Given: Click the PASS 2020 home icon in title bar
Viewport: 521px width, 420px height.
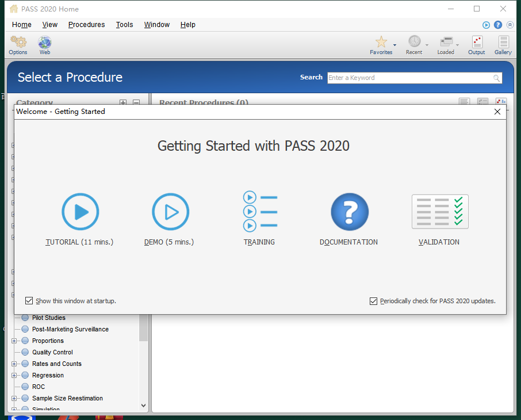Looking at the screenshot, I should (14, 9).
